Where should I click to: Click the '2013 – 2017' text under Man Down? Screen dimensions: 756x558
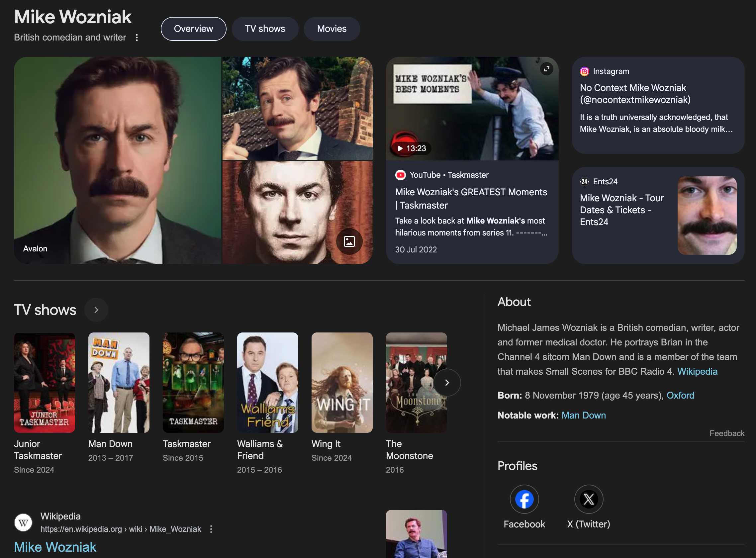pos(111,458)
